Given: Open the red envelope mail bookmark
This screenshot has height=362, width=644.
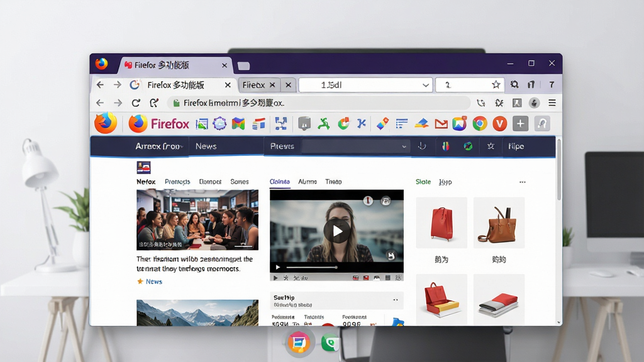Looking at the screenshot, I should click(x=441, y=124).
